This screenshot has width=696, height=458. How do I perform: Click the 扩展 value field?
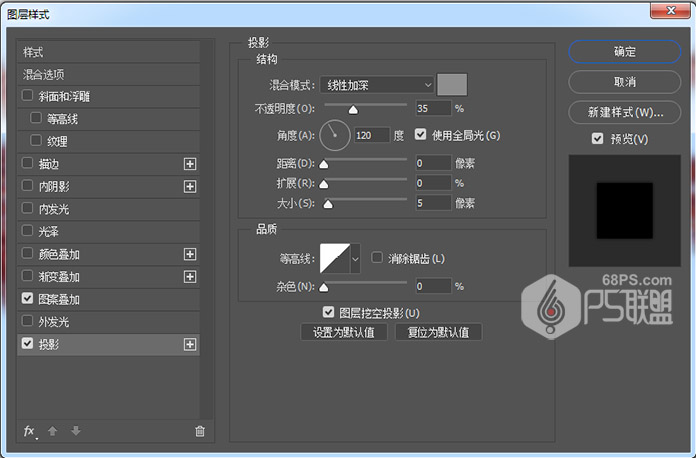pos(433,183)
